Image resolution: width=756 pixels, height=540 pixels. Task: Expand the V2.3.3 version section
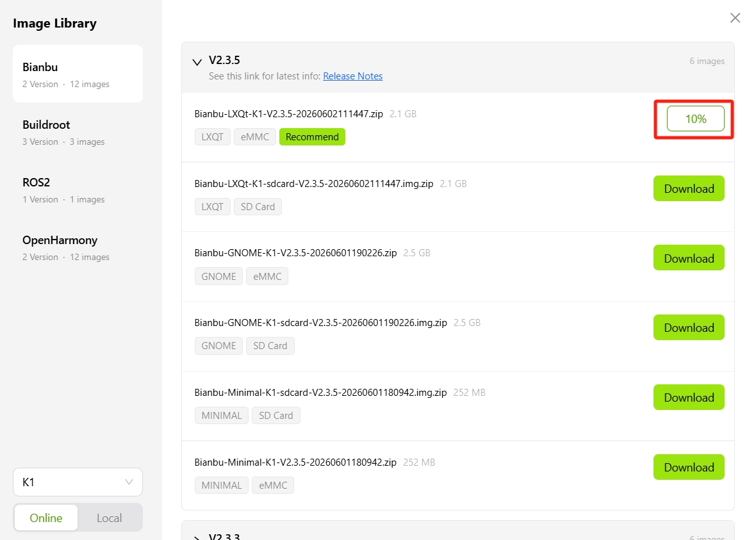[x=197, y=537]
